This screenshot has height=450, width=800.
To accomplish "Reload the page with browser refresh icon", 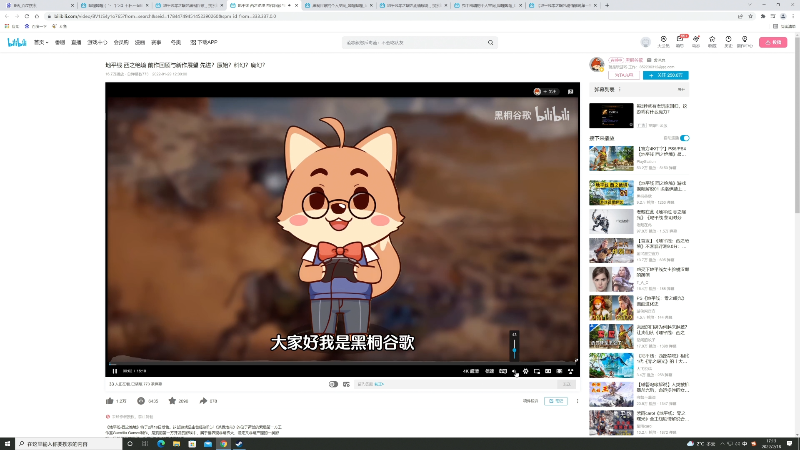I will click(x=27, y=16).
